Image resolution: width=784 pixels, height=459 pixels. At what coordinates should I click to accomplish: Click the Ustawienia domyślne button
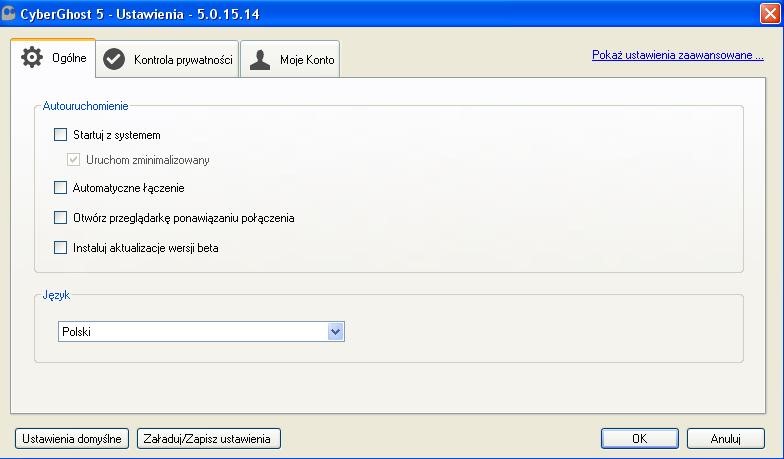coord(72,438)
